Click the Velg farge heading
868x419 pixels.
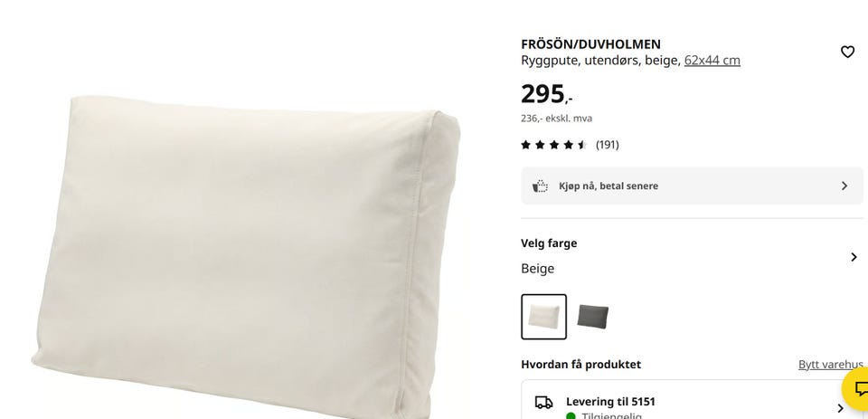[x=549, y=243]
